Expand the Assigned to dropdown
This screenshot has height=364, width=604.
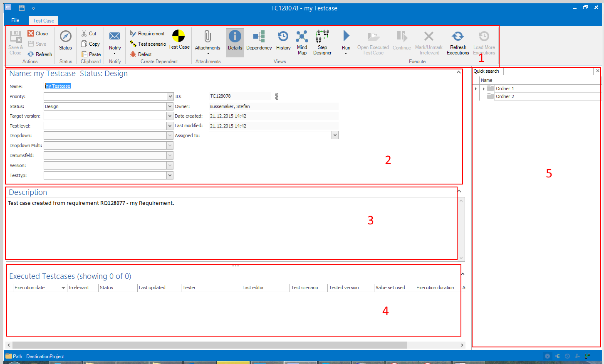(x=335, y=135)
